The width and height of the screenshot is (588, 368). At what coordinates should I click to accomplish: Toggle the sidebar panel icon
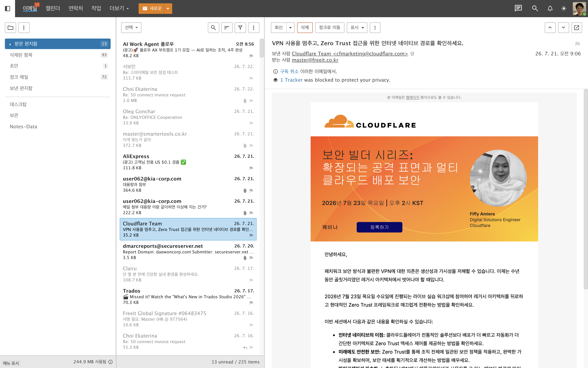point(8,9)
